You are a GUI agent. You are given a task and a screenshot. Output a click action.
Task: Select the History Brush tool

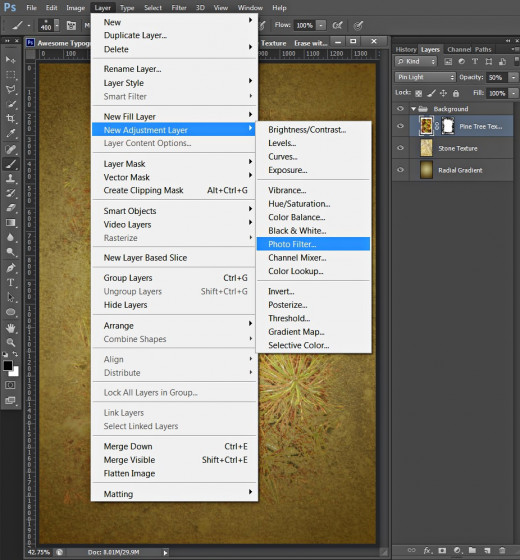(11, 193)
